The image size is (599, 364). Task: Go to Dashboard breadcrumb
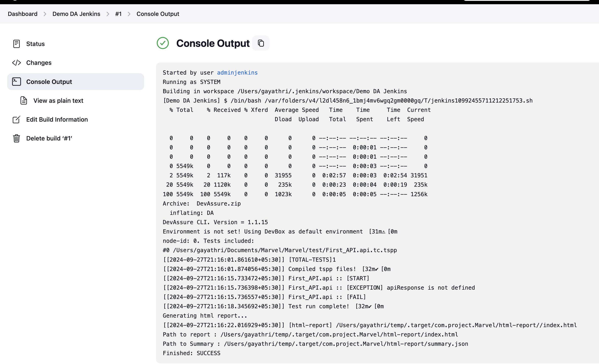tap(23, 14)
